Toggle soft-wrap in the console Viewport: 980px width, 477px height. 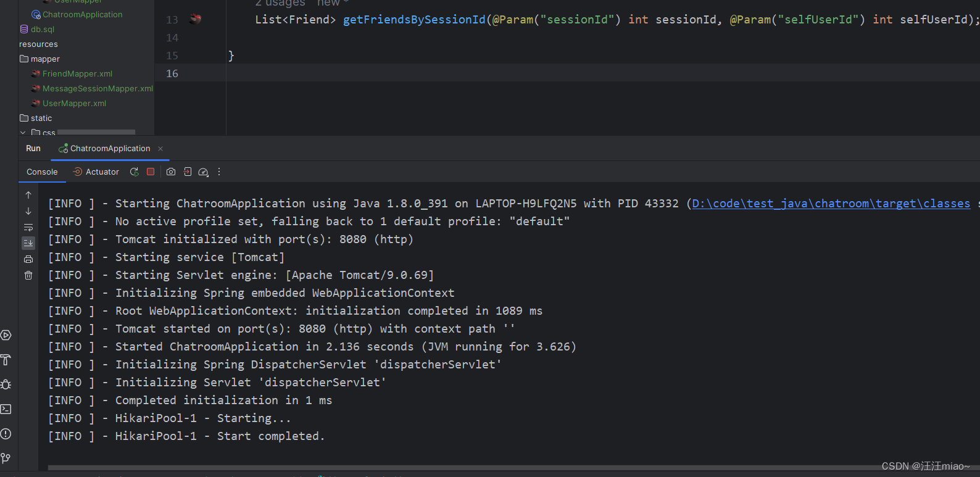(x=28, y=227)
